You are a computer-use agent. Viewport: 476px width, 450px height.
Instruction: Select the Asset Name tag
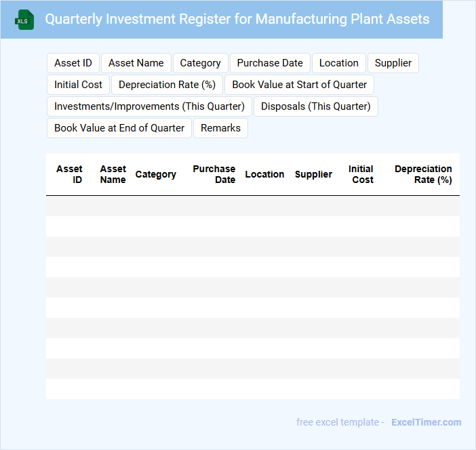136,63
